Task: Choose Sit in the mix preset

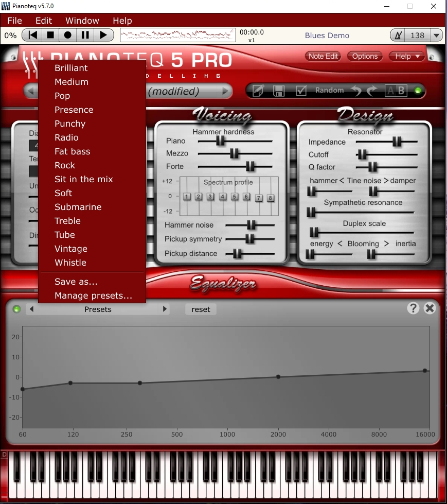Action: tap(92, 179)
